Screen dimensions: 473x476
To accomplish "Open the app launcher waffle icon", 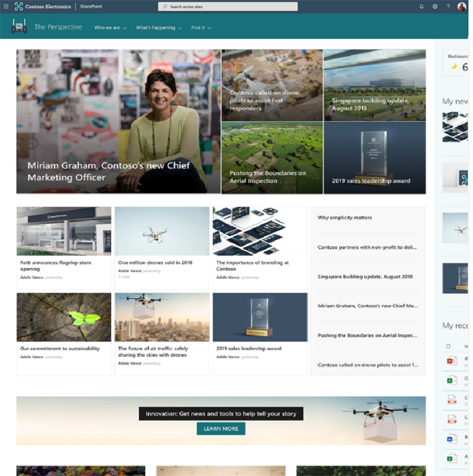I will point(6,6).
